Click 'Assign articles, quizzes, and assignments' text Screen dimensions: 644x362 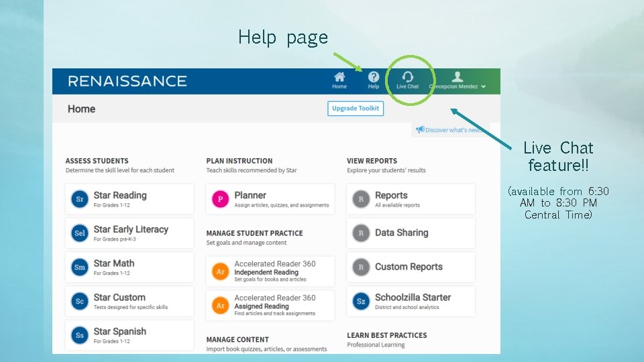click(282, 205)
